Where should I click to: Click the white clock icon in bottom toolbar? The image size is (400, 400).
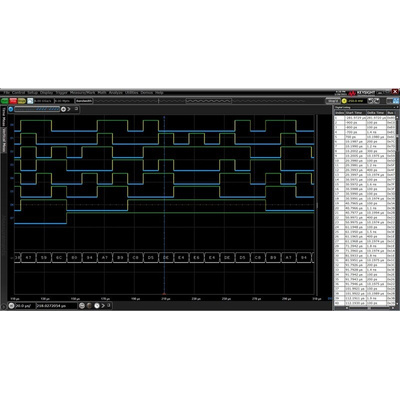click(97, 306)
